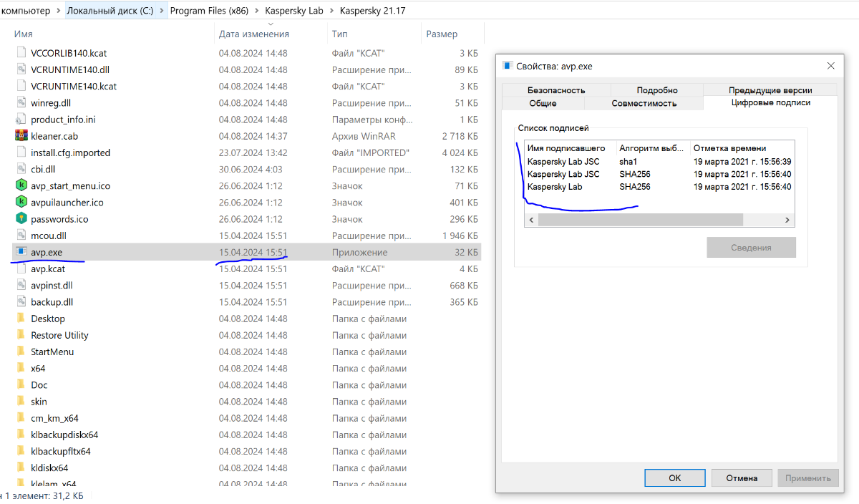This screenshot has width=859, height=504.
Task: Click the signature list's left scroll arrow
Action: click(x=531, y=220)
